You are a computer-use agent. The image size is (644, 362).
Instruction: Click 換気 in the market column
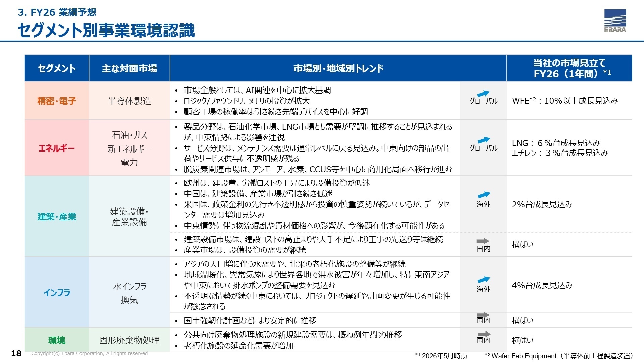[129, 300]
